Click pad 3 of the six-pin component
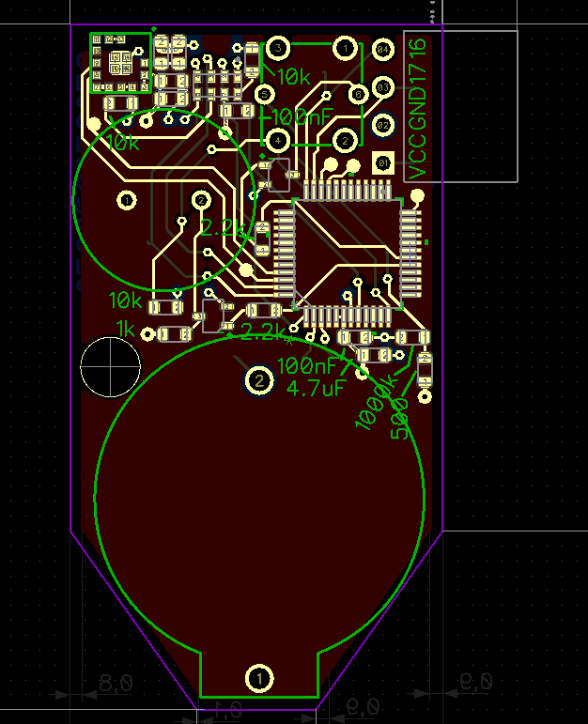Screen dimensions: 588x724 pyautogui.click(x=279, y=48)
